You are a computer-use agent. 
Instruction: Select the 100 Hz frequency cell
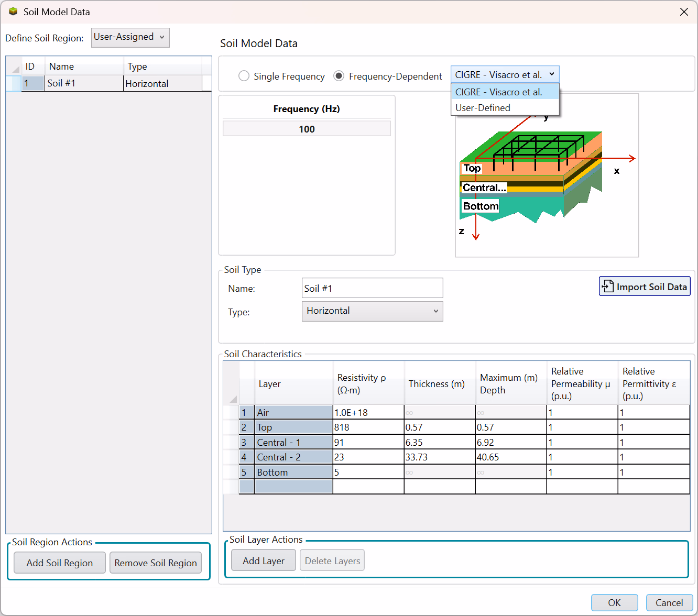(x=307, y=129)
